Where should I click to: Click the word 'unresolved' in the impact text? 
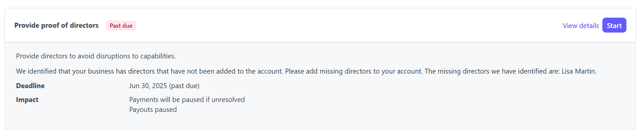click(x=228, y=99)
